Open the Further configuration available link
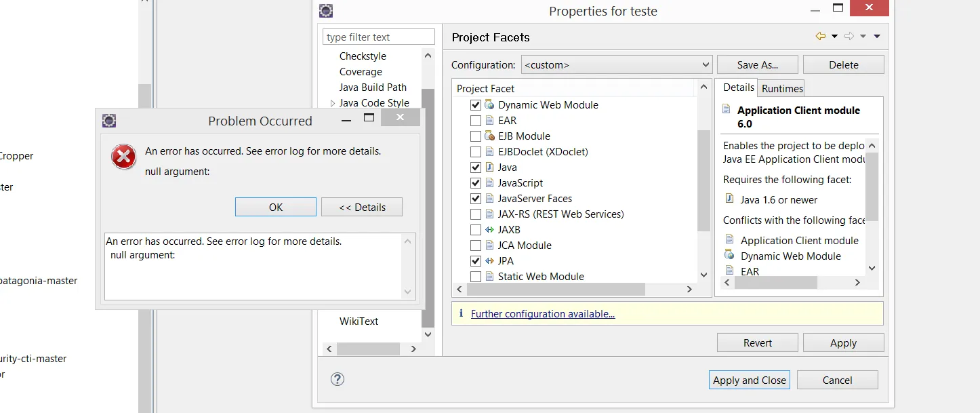Image resolution: width=980 pixels, height=413 pixels. (543, 314)
